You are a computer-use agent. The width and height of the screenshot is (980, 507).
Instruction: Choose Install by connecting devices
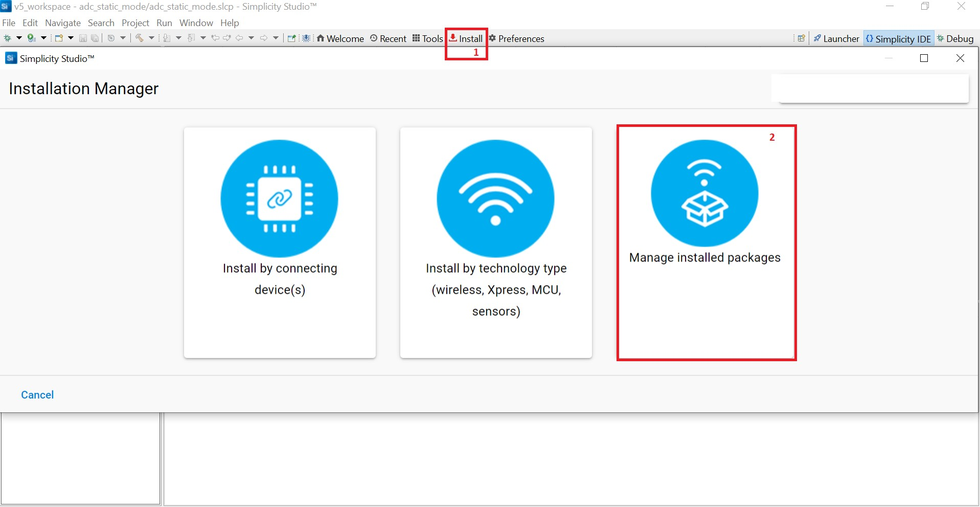[x=280, y=242]
